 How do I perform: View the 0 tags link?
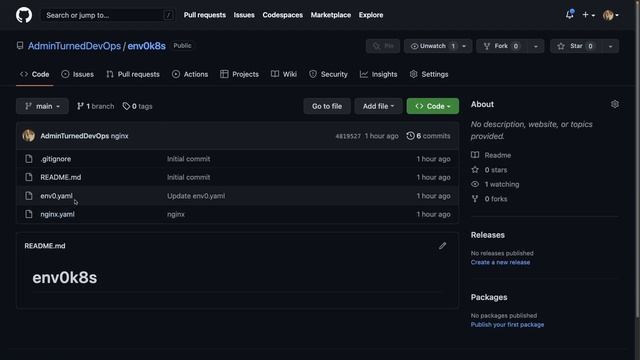pyautogui.click(x=137, y=106)
